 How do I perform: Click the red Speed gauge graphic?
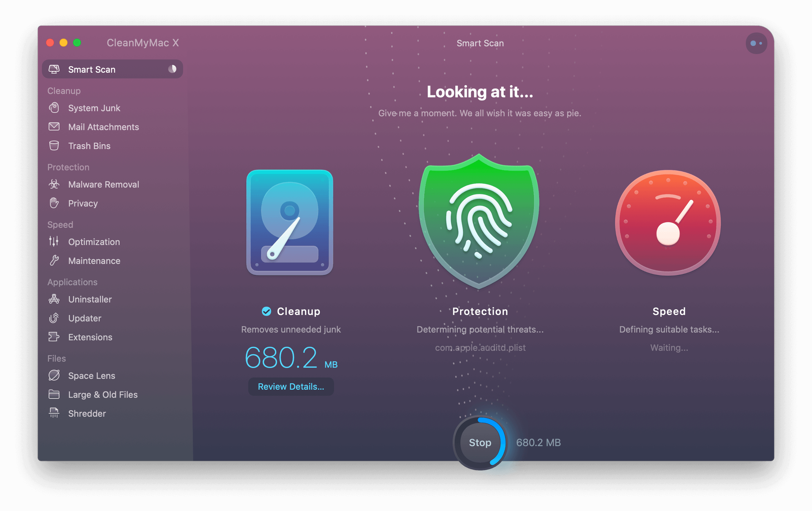668,222
